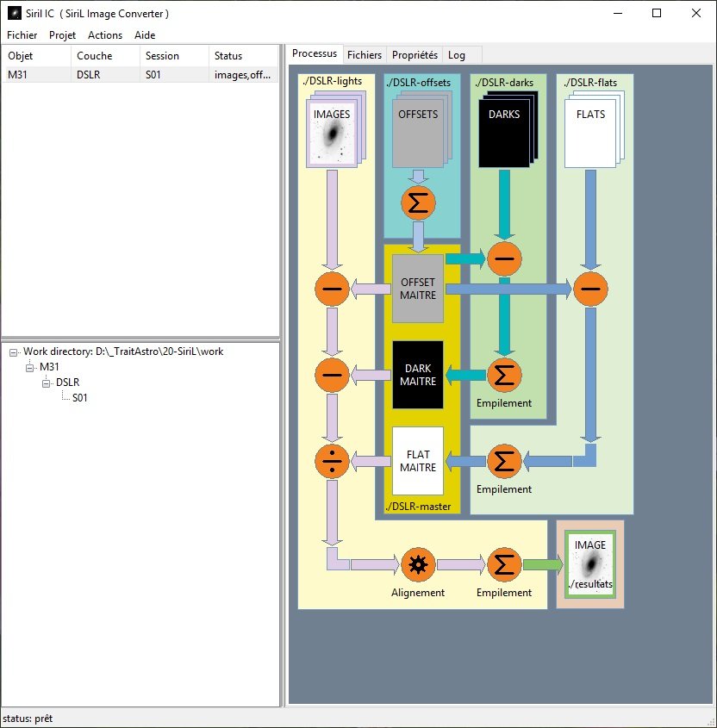Collapse the DSLR tree node
The image size is (717, 728).
(46, 383)
